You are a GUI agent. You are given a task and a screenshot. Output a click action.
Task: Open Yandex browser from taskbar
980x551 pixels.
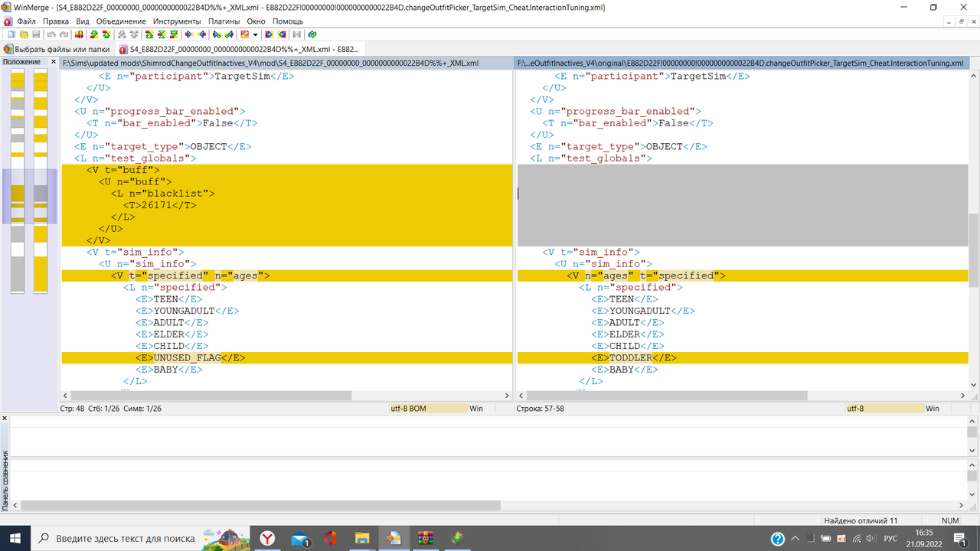click(x=267, y=539)
